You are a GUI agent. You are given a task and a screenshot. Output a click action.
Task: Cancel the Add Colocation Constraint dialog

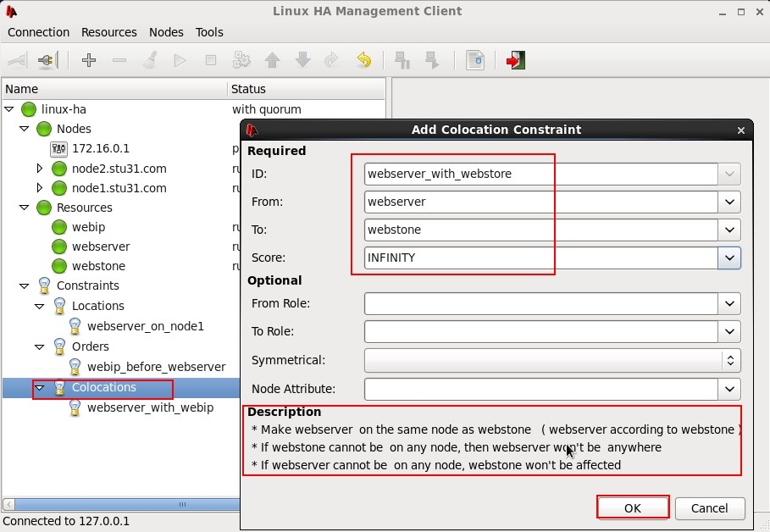click(710, 508)
